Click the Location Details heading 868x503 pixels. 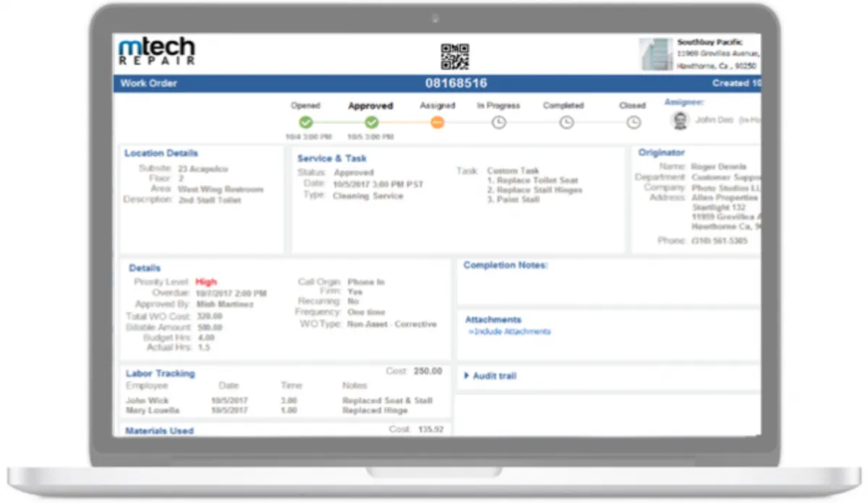tap(161, 153)
